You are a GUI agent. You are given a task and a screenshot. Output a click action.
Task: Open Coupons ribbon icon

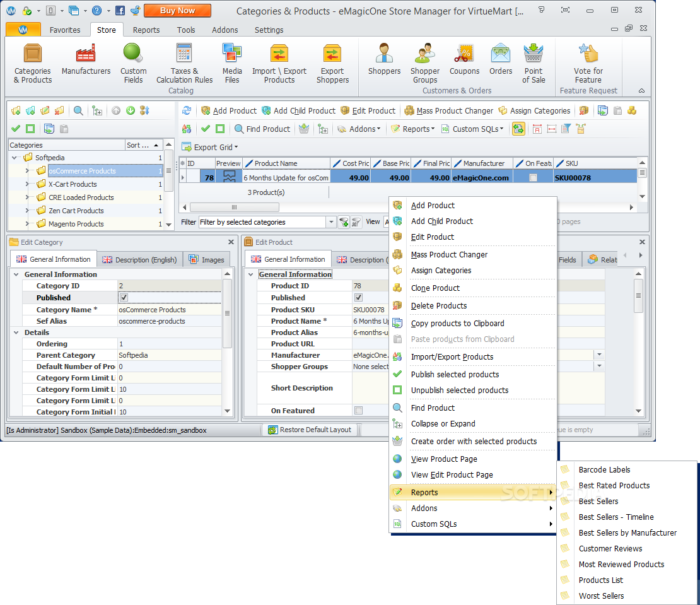[x=464, y=59]
